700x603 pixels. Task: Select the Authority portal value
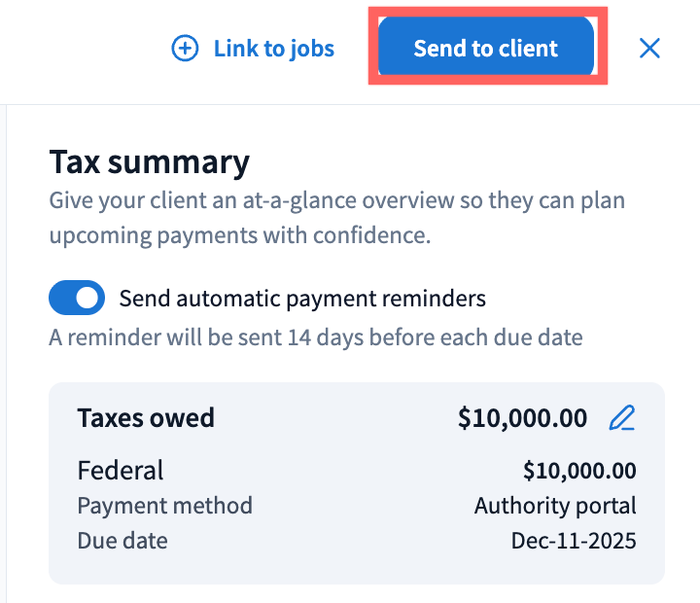click(555, 506)
